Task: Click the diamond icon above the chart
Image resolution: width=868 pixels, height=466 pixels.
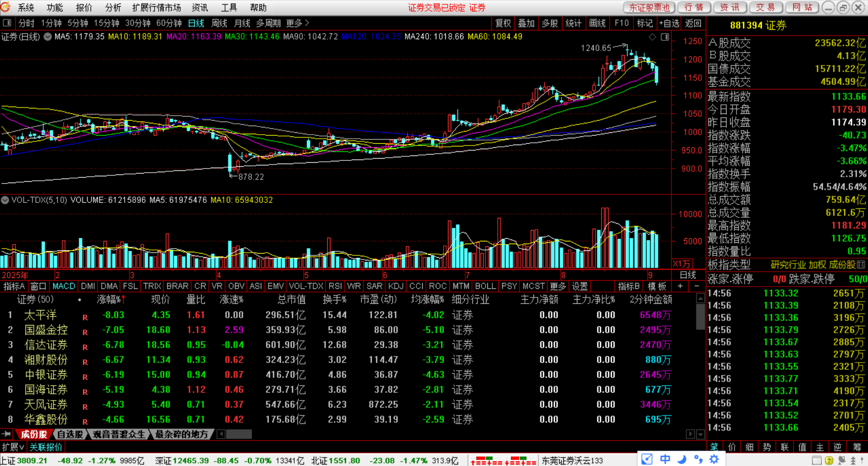Action: 652,37
